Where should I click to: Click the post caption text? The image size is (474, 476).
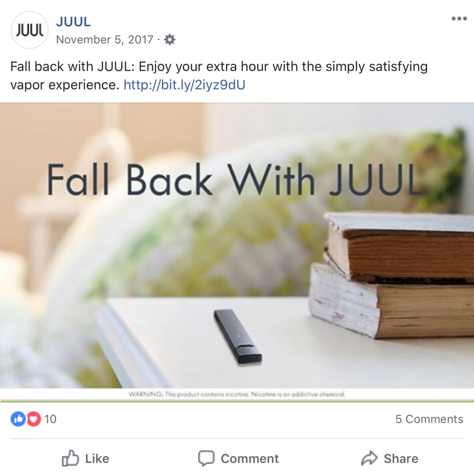(x=219, y=75)
